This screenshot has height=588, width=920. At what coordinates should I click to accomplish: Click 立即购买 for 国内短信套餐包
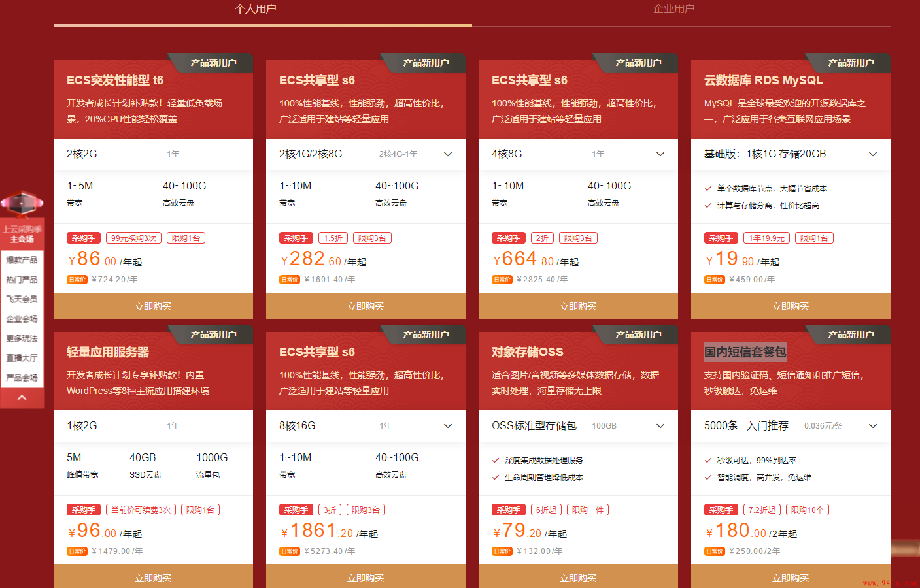click(x=791, y=578)
